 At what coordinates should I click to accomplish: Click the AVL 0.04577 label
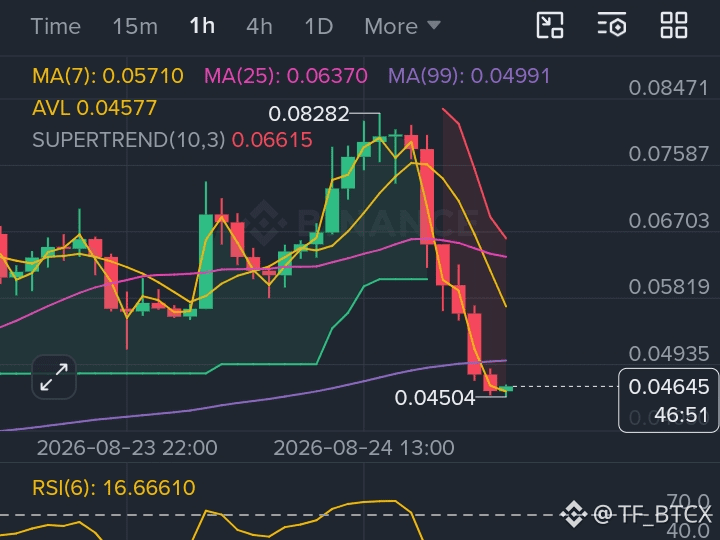(x=95, y=108)
